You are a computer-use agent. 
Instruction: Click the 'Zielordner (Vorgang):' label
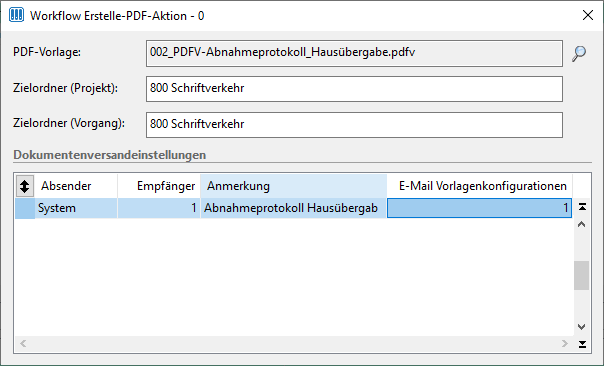coord(69,123)
